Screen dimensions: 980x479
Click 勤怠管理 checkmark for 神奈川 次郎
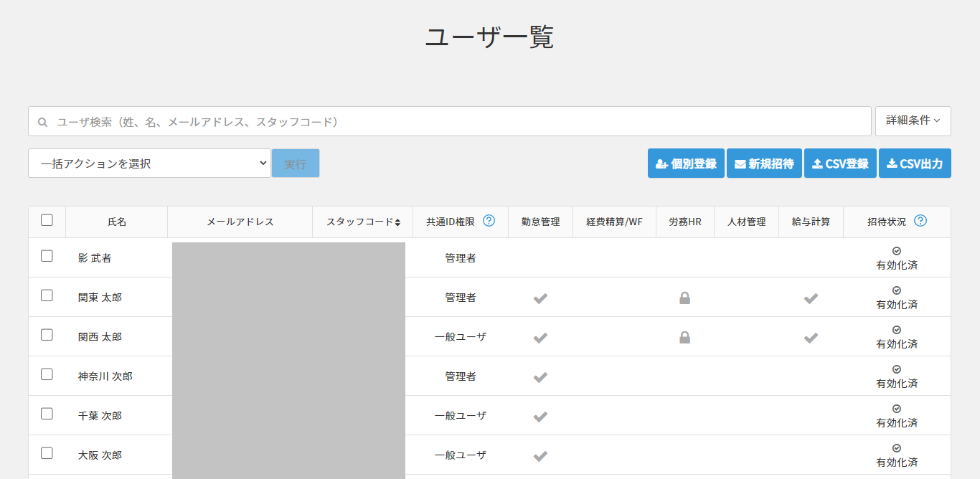tap(540, 376)
